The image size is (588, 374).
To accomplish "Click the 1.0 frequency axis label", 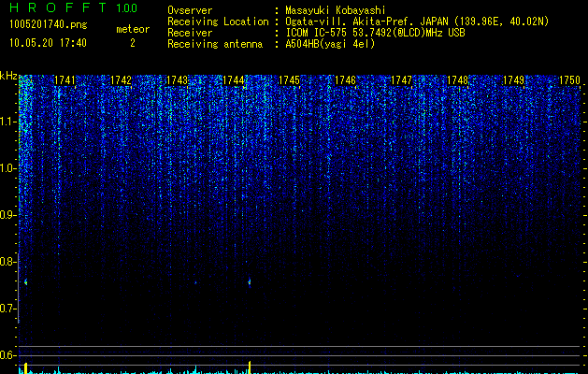I will [x=8, y=168].
